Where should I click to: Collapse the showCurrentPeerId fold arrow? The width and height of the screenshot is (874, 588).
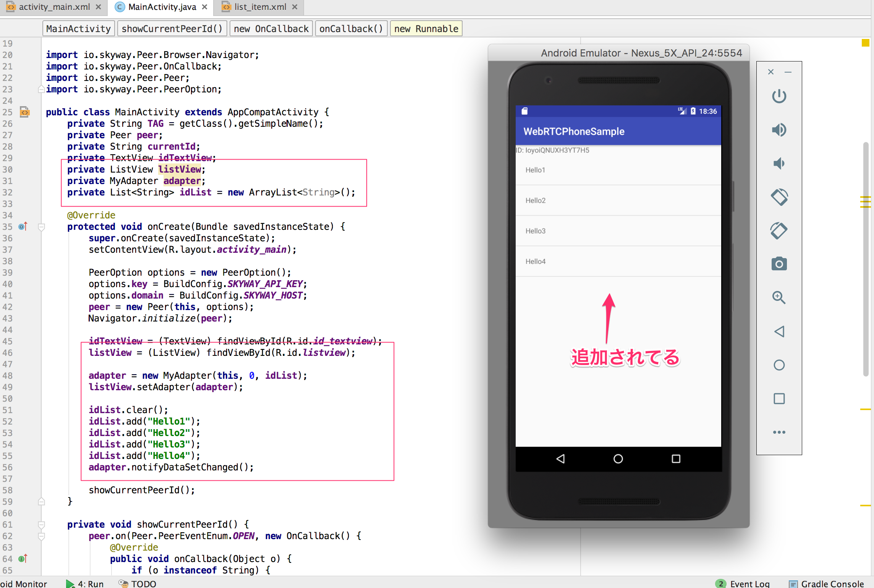point(41,524)
